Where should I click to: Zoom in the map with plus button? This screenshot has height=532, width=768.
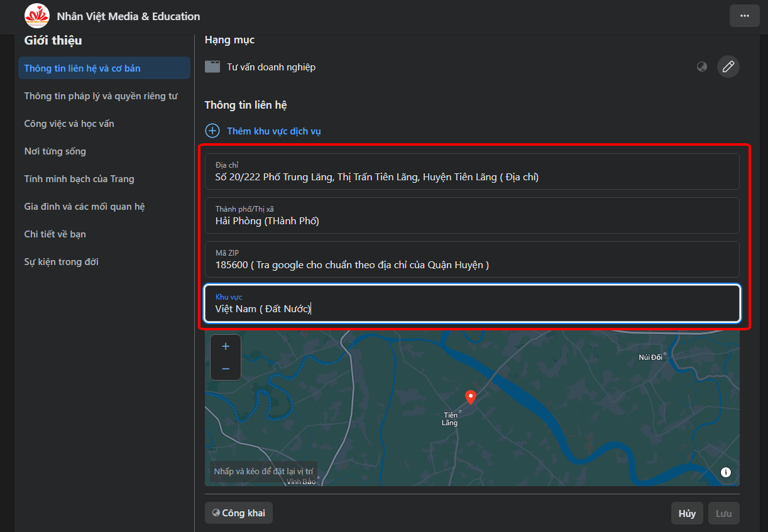point(226,346)
